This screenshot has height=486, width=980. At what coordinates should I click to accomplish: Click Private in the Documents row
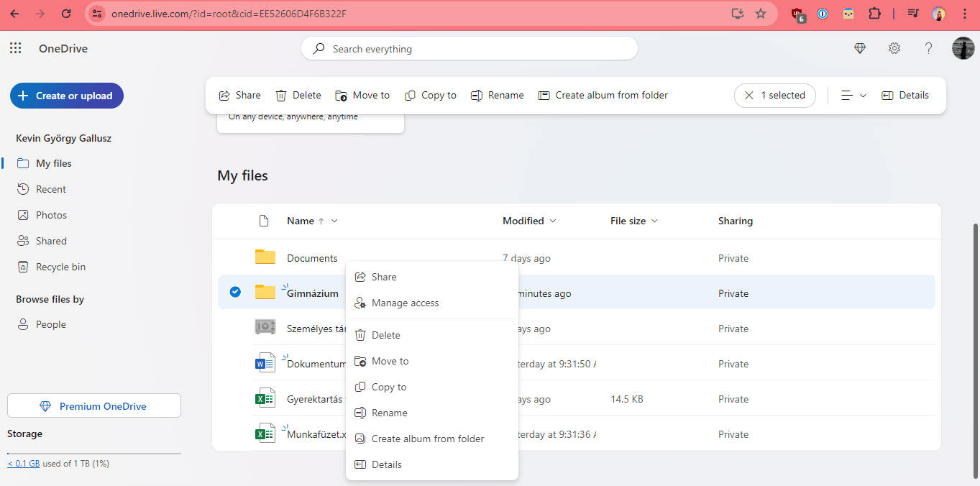point(733,258)
